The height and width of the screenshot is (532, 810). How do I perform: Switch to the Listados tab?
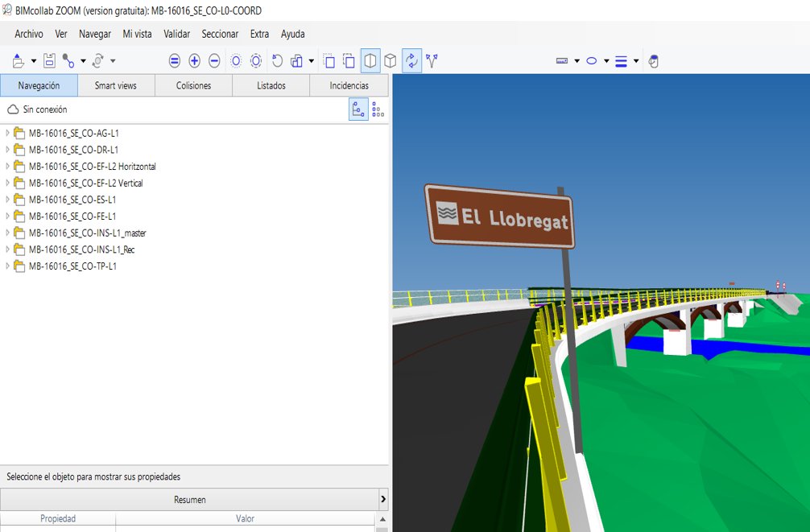pos(271,85)
